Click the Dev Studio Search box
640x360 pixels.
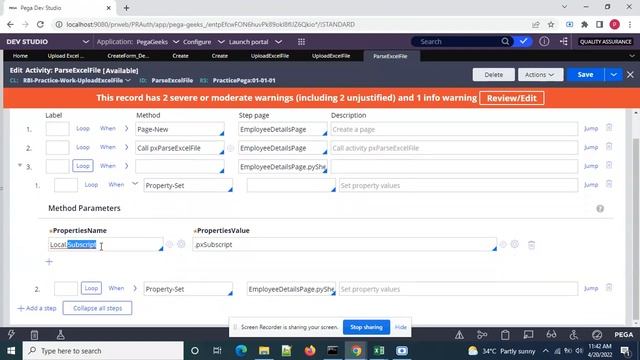tap(457, 42)
